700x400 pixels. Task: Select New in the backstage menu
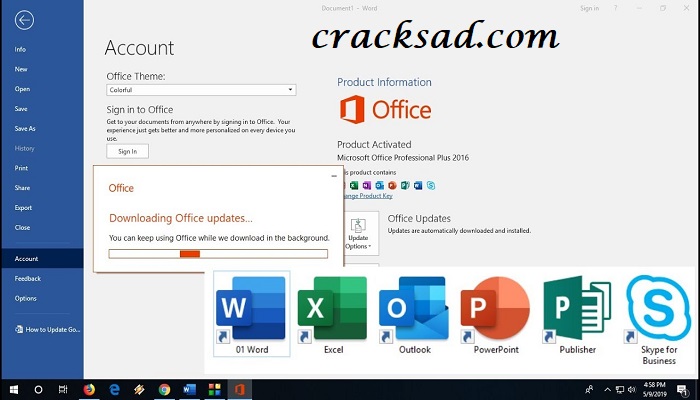21,69
